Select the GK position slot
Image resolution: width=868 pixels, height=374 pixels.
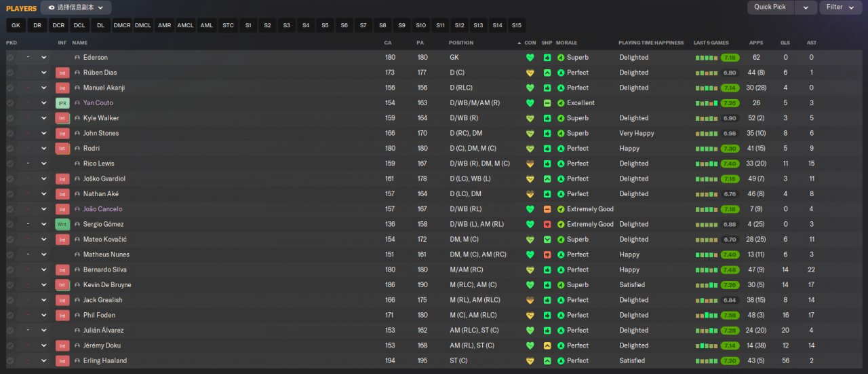[x=16, y=25]
